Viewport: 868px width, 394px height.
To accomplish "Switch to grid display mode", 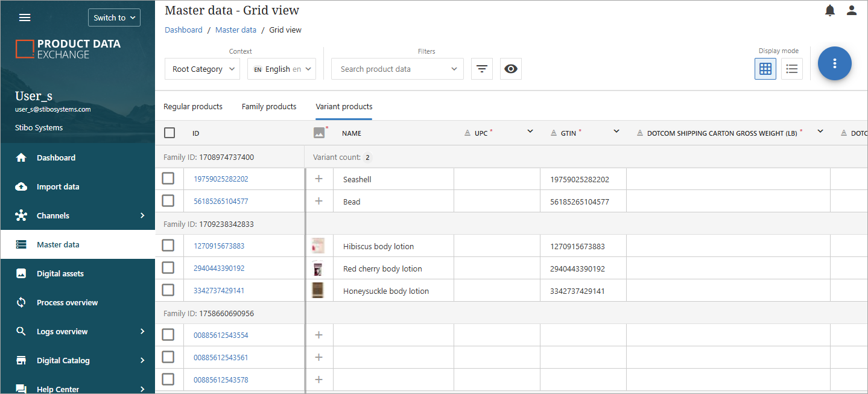I will pyautogui.click(x=765, y=69).
